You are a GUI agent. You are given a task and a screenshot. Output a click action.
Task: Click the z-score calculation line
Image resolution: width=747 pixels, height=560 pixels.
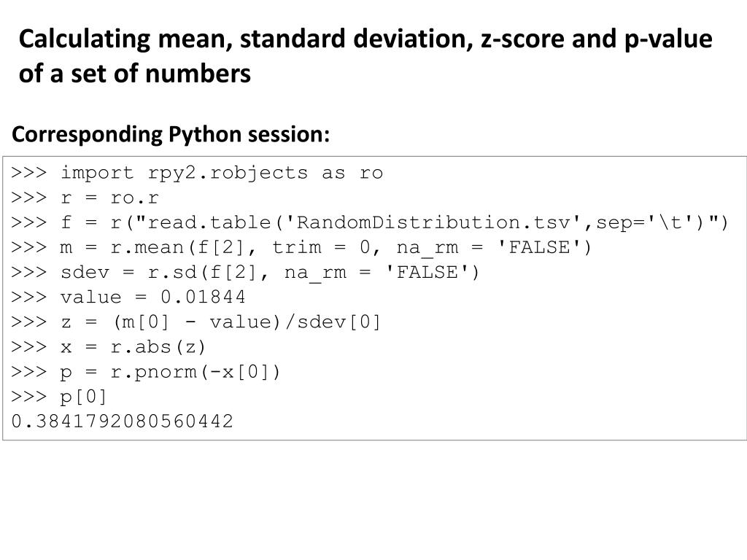[x=196, y=322]
